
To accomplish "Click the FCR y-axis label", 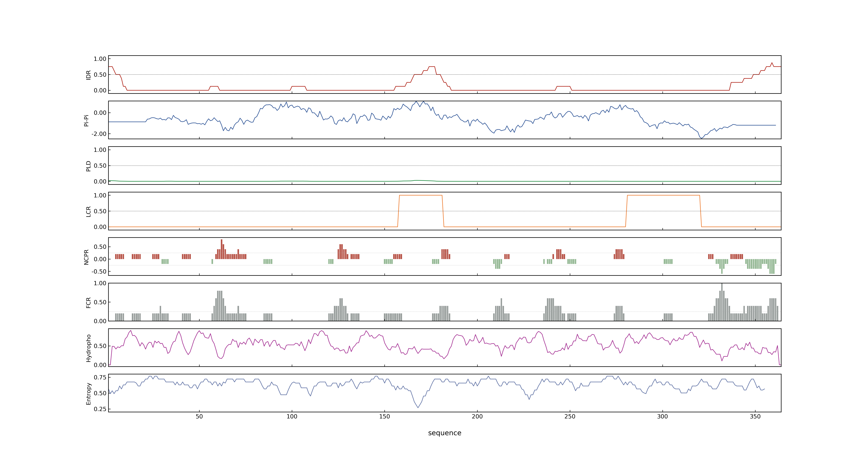I will 89,302.
